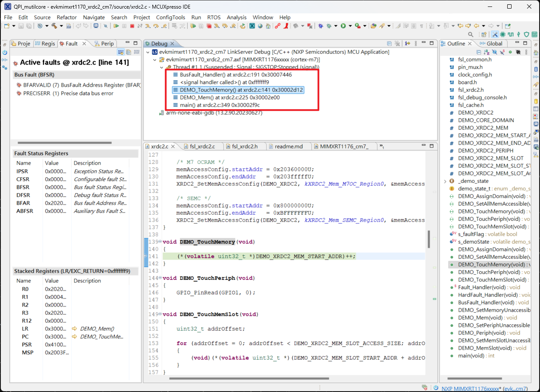This screenshot has width=540, height=392.
Task: Click the Build hammer icon
Action: (x=54, y=26)
